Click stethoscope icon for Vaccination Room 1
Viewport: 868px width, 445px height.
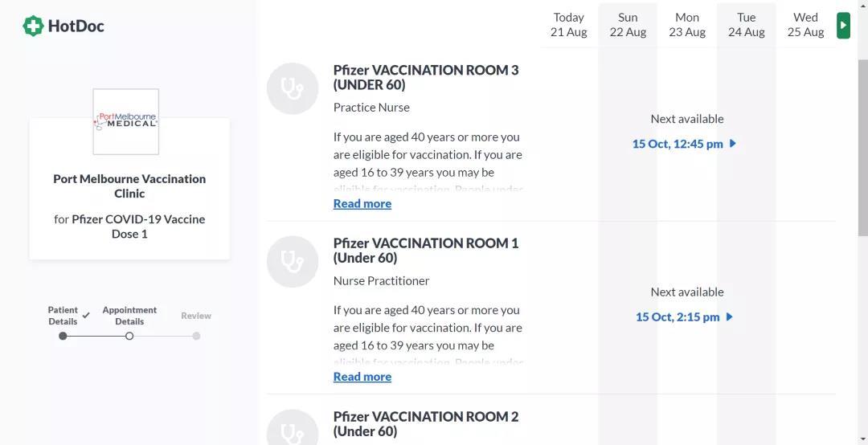click(293, 262)
